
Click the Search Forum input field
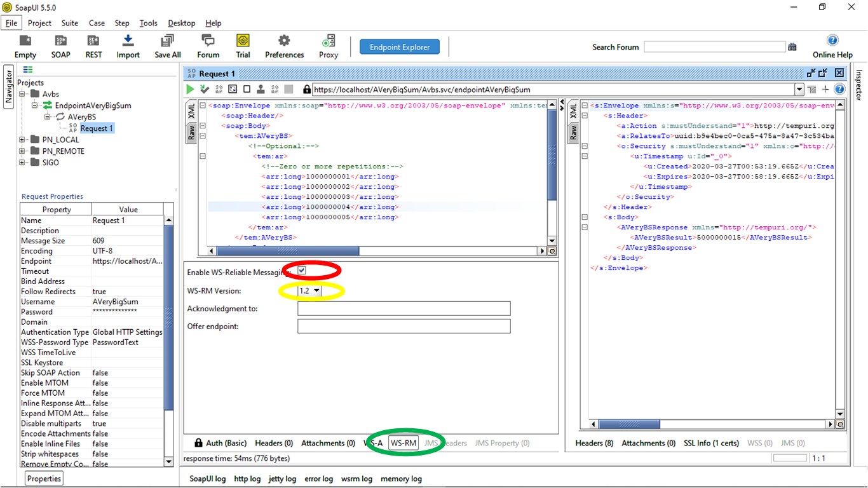coord(714,46)
